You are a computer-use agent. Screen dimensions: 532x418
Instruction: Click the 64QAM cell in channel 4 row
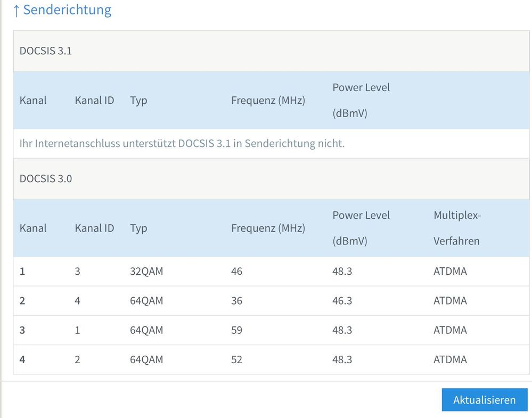tap(146, 359)
